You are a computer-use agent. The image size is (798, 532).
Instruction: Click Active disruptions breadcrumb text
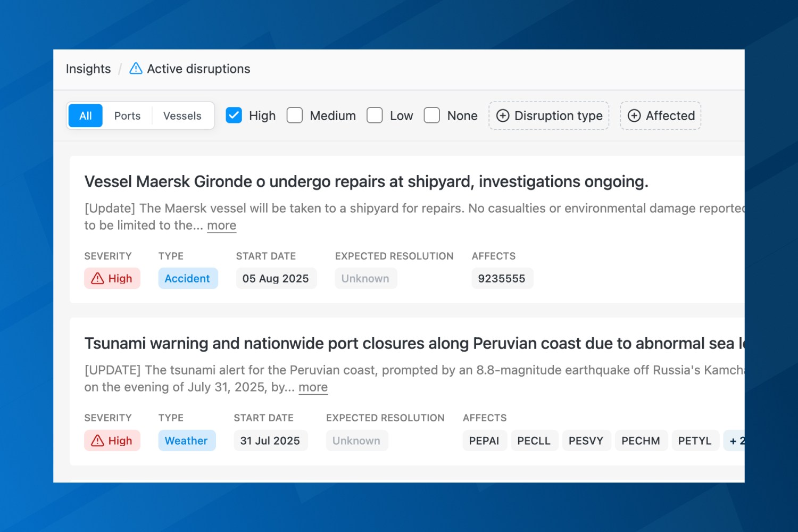click(x=198, y=69)
